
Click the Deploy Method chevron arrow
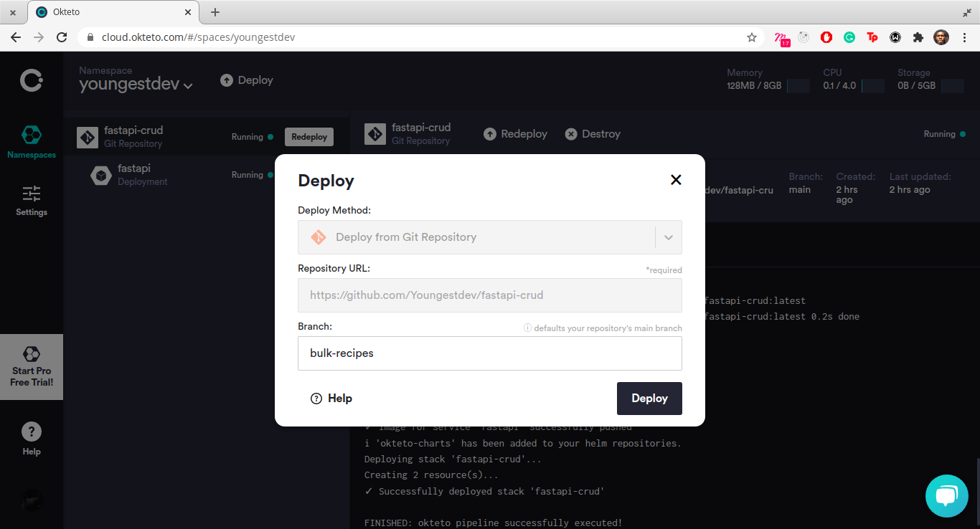[x=669, y=237]
